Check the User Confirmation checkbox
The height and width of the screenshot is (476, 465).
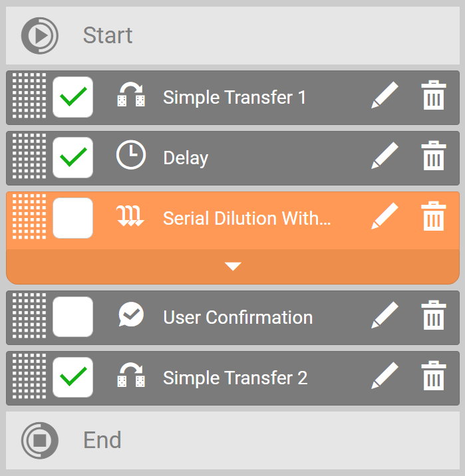tap(73, 317)
